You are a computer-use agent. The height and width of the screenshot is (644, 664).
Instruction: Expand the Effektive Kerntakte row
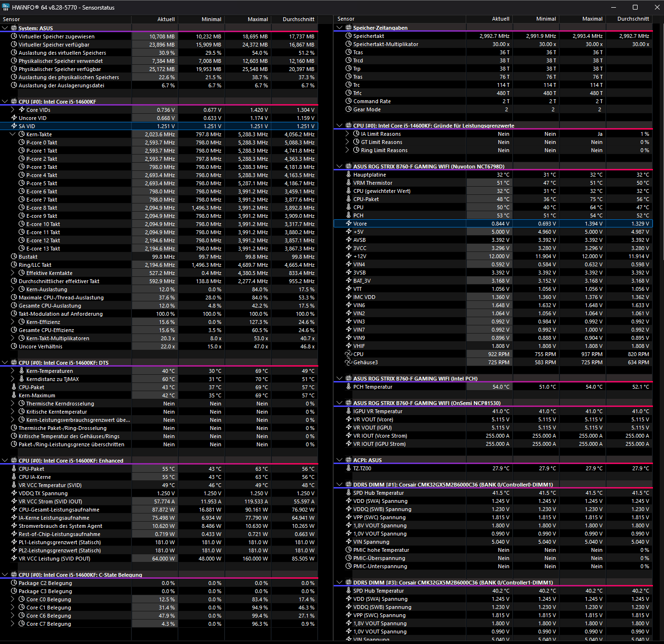click(x=13, y=273)
